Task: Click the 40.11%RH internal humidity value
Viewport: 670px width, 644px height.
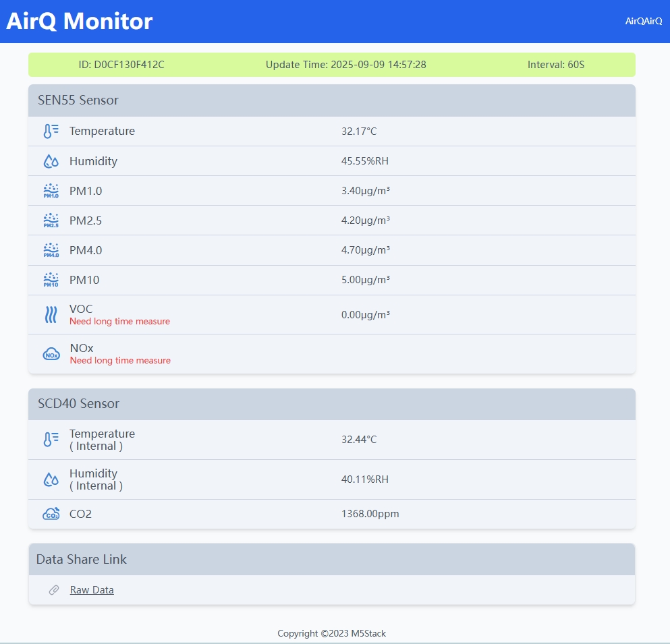Action: pos(365,479)
